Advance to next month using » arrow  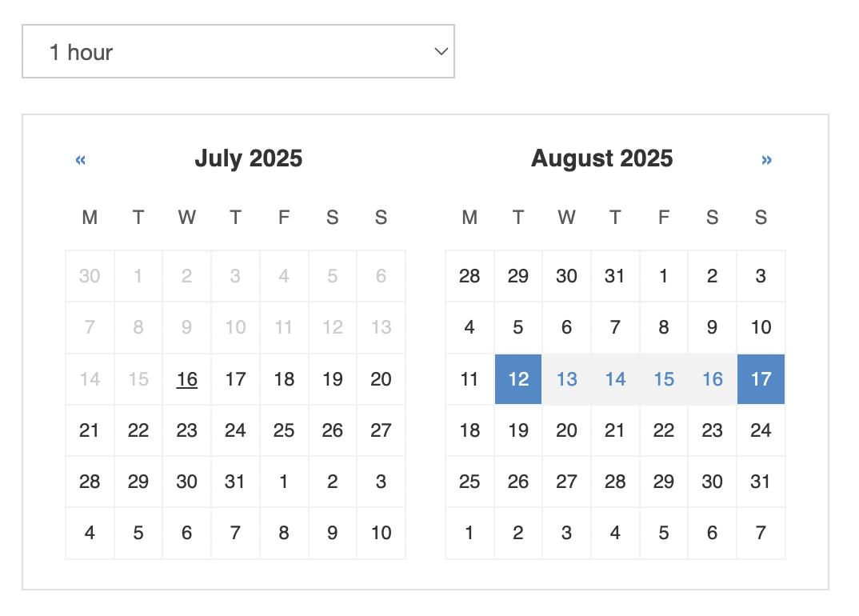click(x=766, y=160)
